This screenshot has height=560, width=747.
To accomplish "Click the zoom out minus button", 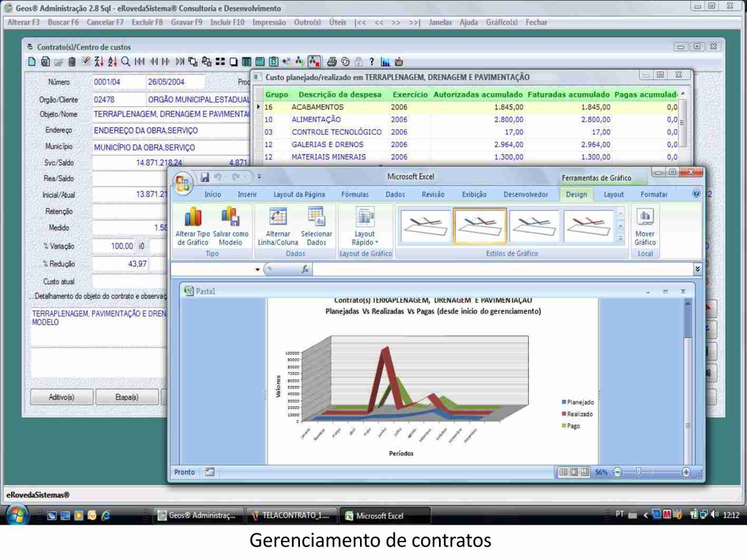I will (618, 472).
